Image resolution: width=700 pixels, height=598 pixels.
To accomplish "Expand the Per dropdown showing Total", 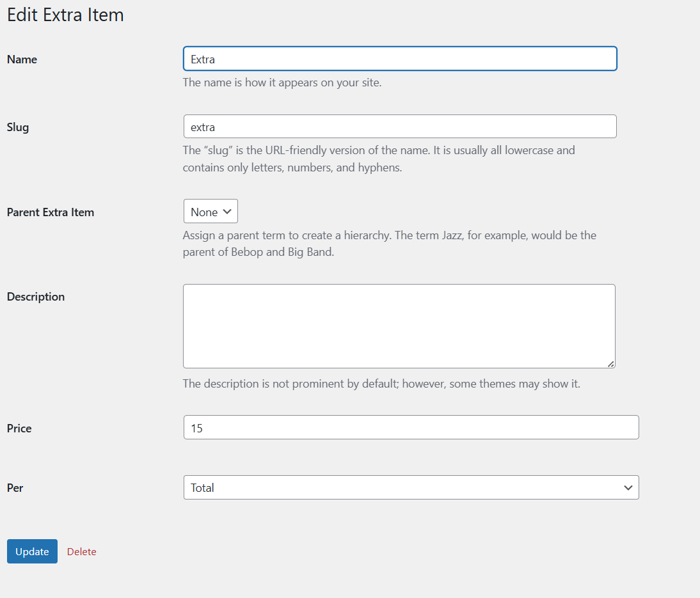I will (x=411, y=487).
